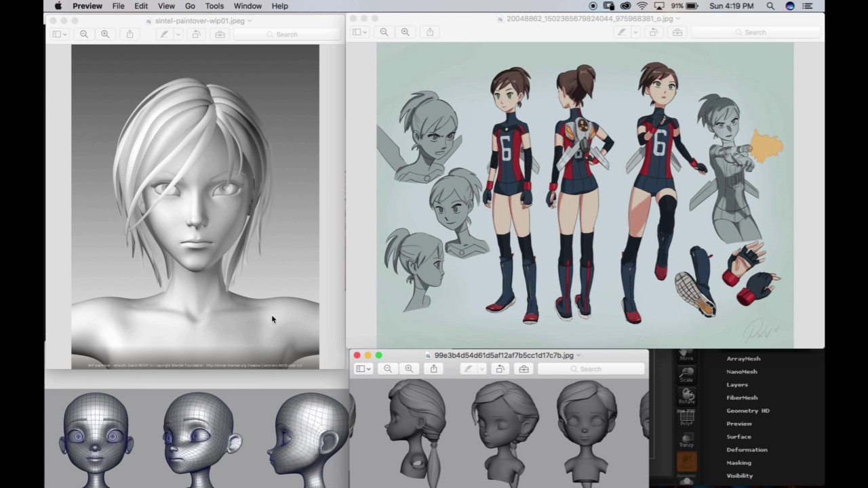
Task: Click Share icon in the 99e3b4d54 window
Action: [x=433, y=369]
